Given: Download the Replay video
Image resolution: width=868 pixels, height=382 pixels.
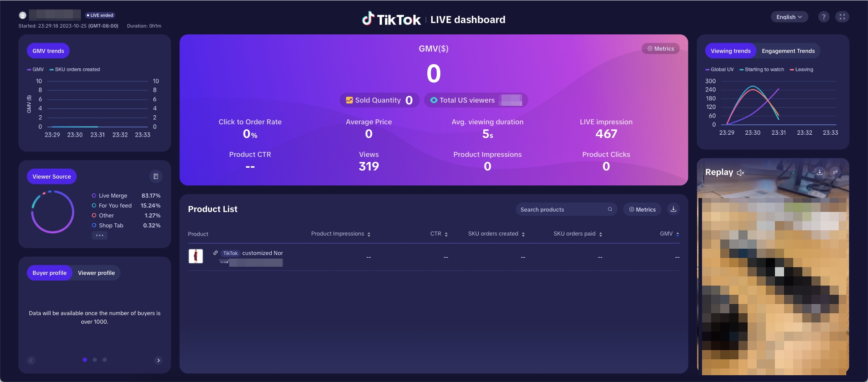Looking at the screenshot, I should [820, 172].
